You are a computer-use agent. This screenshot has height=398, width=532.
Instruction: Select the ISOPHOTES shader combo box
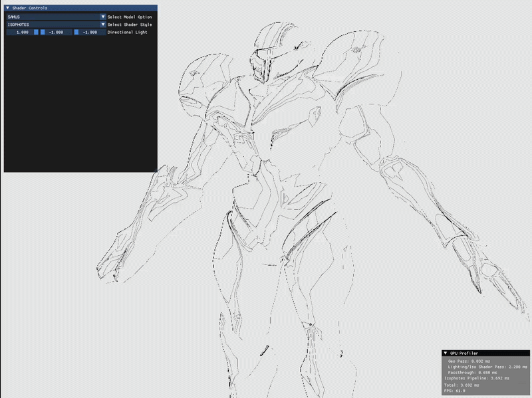click(57, 25)
